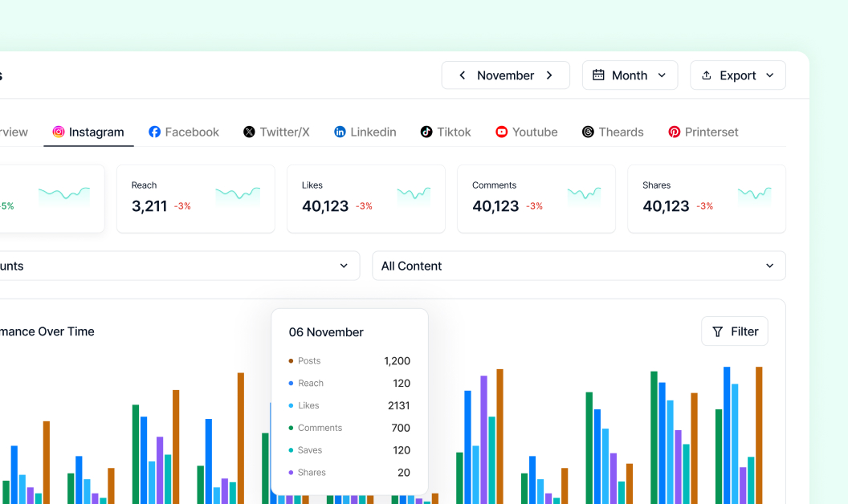
Task: Go to next month after November
Action: [549, 75]
